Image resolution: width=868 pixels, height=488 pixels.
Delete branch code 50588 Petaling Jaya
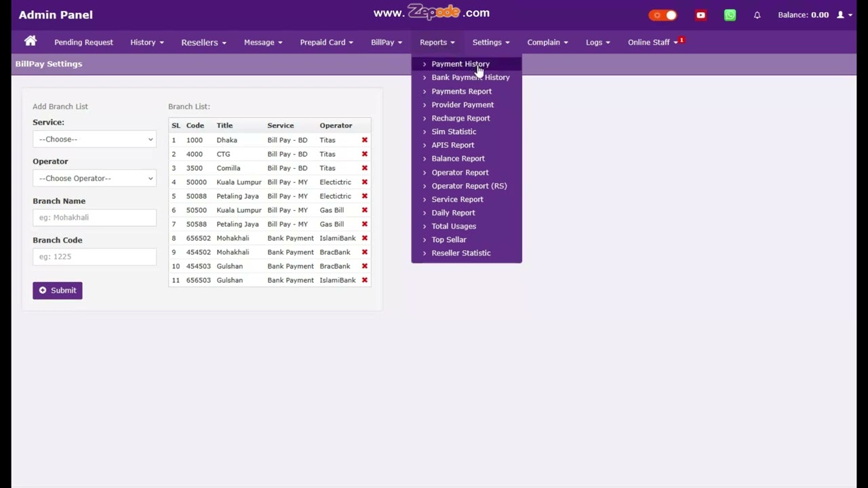pyautogui.click(x=364, y=224)
